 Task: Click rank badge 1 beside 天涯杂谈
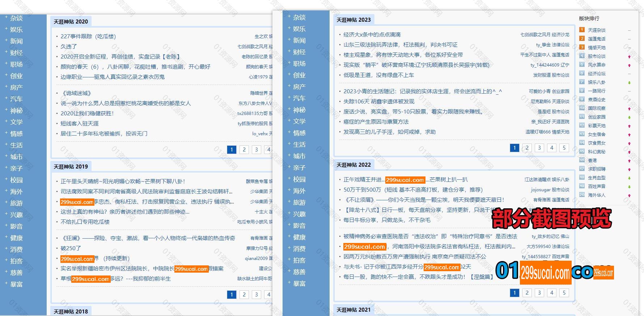click(582, 30)
